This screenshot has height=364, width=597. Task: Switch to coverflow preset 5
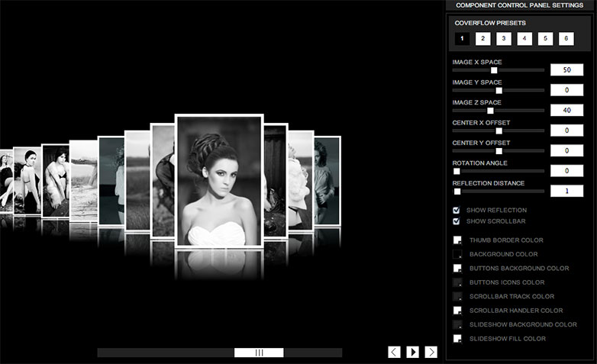(x=545, y=38)
